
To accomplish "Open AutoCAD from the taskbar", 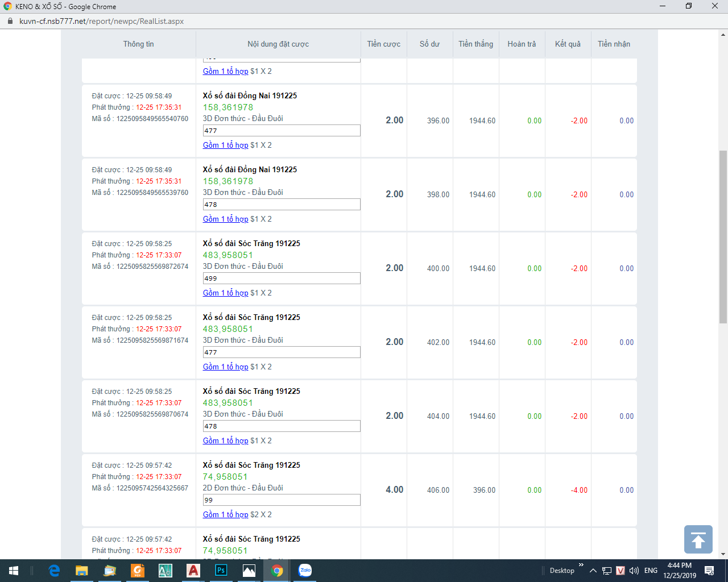I will tap(193, 571).
